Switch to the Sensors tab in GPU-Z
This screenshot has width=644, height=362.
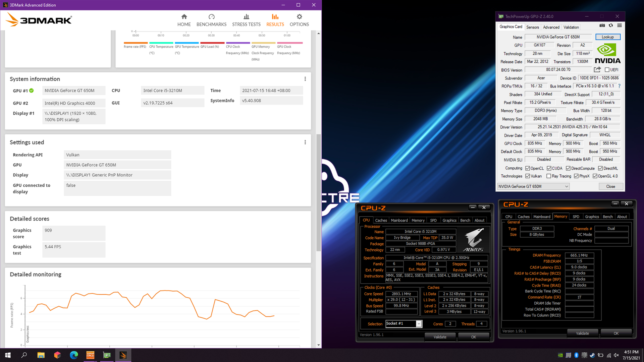click(x=533, y=27)
